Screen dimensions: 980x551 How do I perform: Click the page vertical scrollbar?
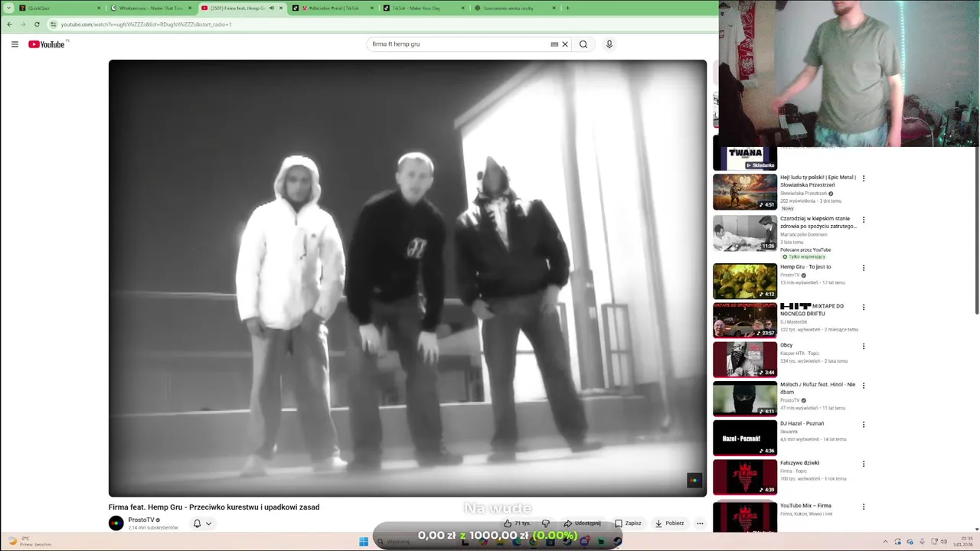pyautogui.click(x=977, y=230)
